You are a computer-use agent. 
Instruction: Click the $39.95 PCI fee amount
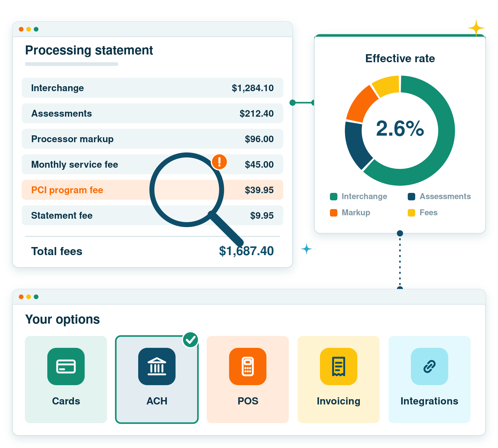click(x=259, y=190)
